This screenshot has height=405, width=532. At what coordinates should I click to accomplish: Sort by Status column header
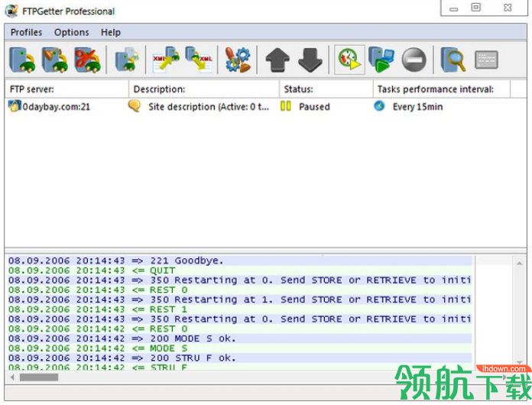click(x=326, y=89)
